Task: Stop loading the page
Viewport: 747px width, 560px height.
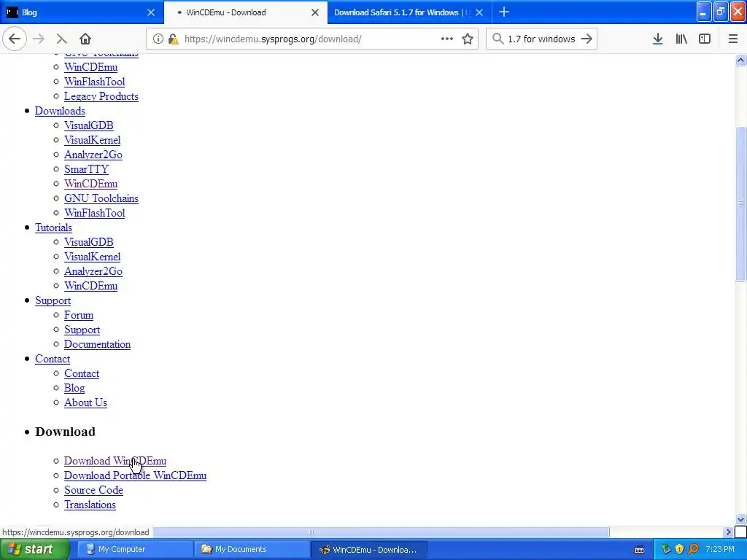Action: click(x=61, y=39)
